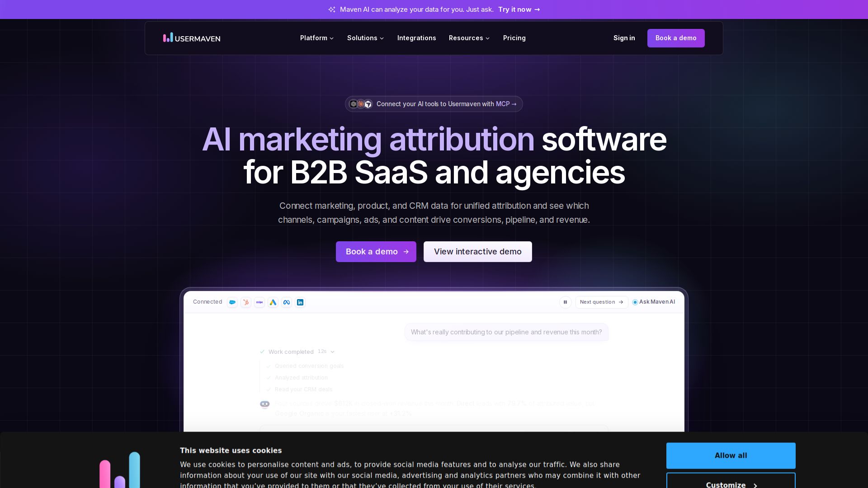Click the Google Ads connected integration icon

[273, 302]
